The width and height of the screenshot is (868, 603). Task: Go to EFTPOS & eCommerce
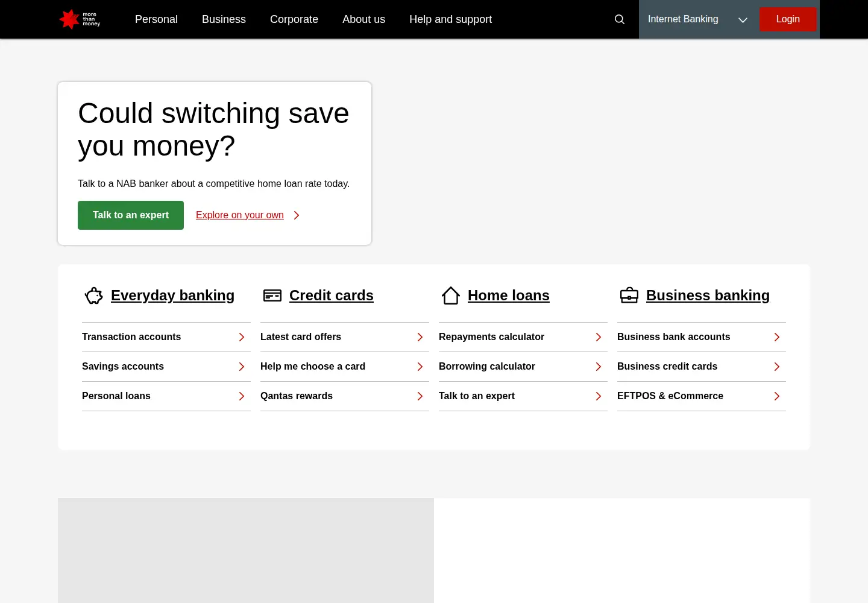click(x=702, y=396)
